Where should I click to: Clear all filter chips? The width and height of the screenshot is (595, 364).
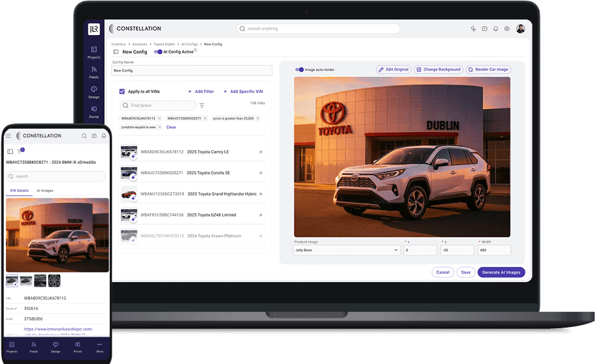tap(171, 127)
